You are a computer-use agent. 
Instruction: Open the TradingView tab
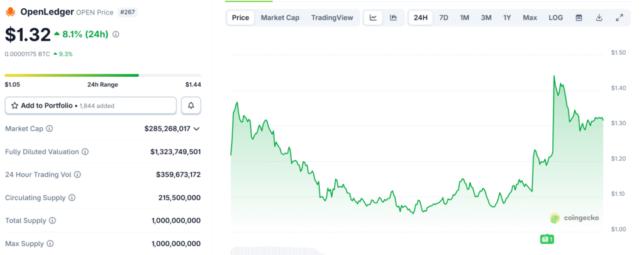(x=332, y=18)
